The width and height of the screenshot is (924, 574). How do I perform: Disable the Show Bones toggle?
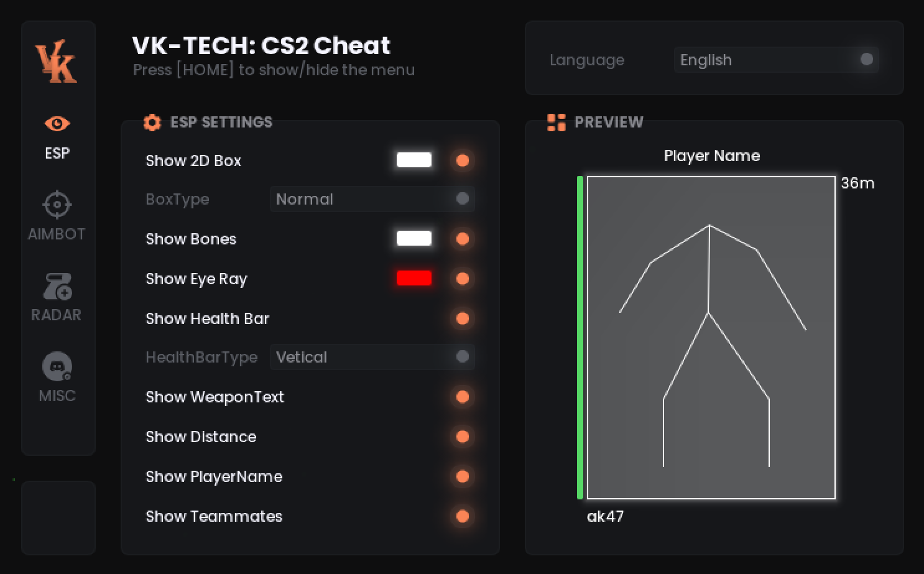(x=462, y=239)
